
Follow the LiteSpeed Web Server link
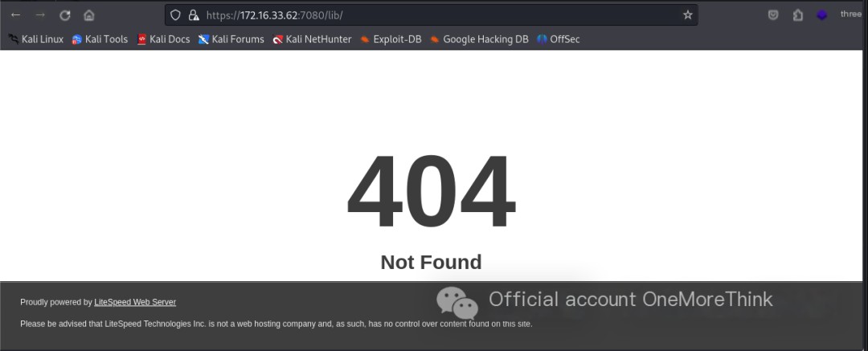coord(135,302)
